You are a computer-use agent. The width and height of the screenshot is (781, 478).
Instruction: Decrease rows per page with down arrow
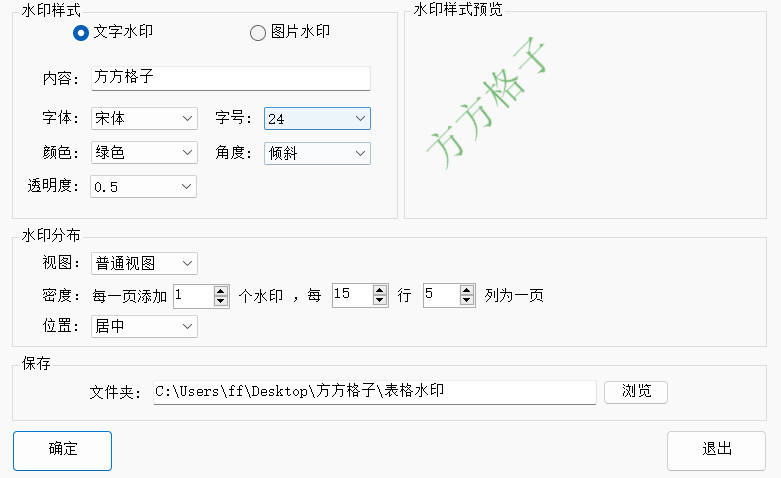(x=380, y=300)
